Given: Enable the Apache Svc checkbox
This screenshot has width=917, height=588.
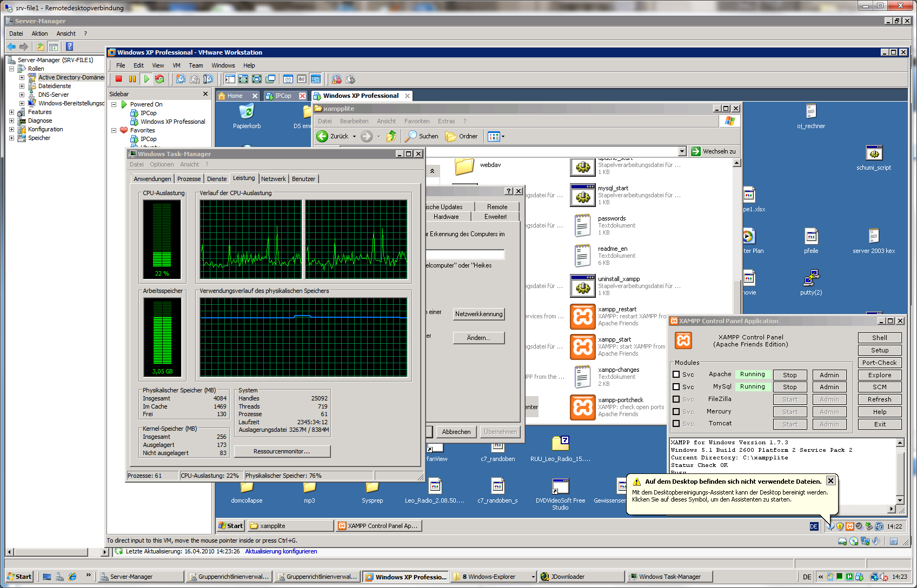Looking at the screenshot, I should pos(676,375).
